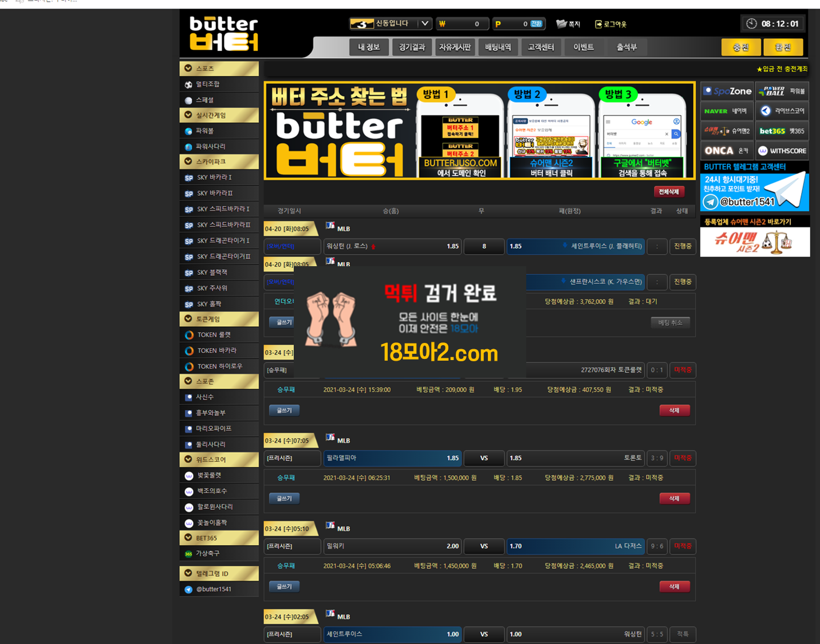Select 돌리사다리 in sidebar
The height and width of the screenshot is (644, 820).
pyautogui.click(x=219, y=444)
